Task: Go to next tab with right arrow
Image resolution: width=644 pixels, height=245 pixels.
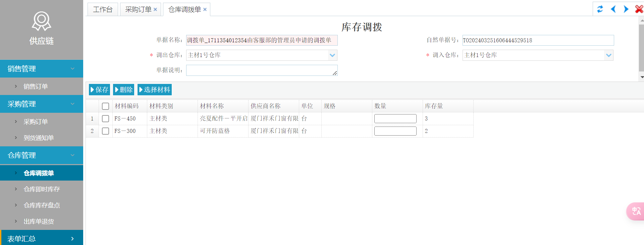Action: [626, 9]
